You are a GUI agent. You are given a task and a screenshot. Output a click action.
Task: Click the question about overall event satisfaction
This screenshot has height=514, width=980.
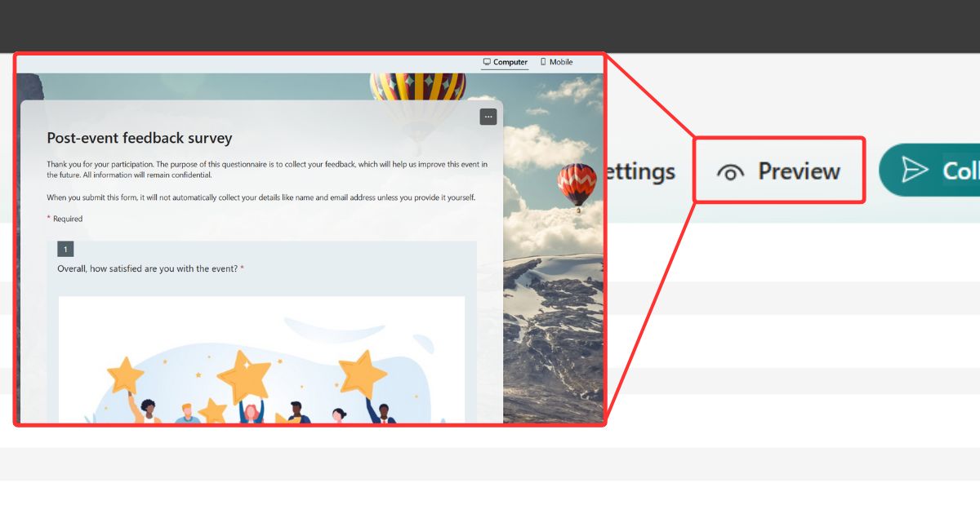[147, 268]
